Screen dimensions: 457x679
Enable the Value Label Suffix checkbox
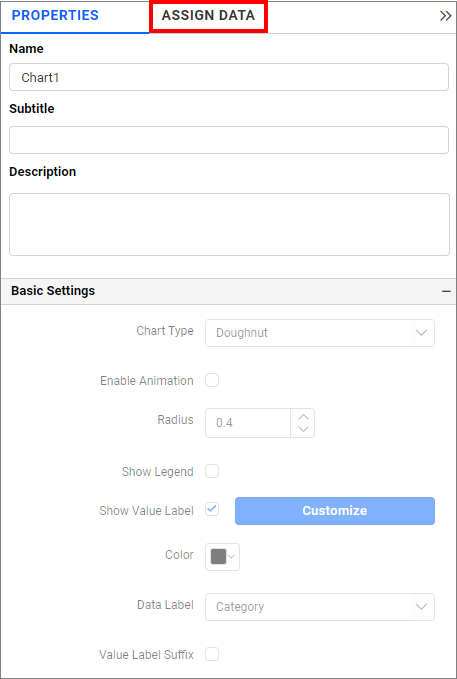coord(212,654)
